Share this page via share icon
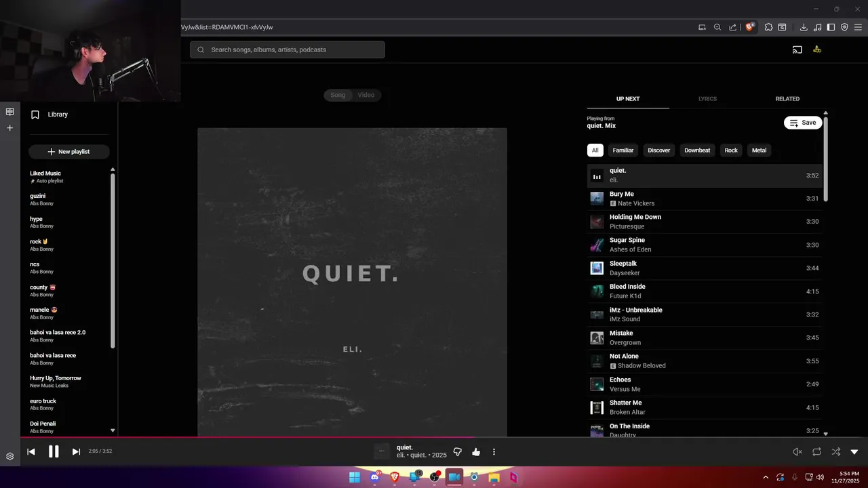868x488 pixels. tap(732, 27)
